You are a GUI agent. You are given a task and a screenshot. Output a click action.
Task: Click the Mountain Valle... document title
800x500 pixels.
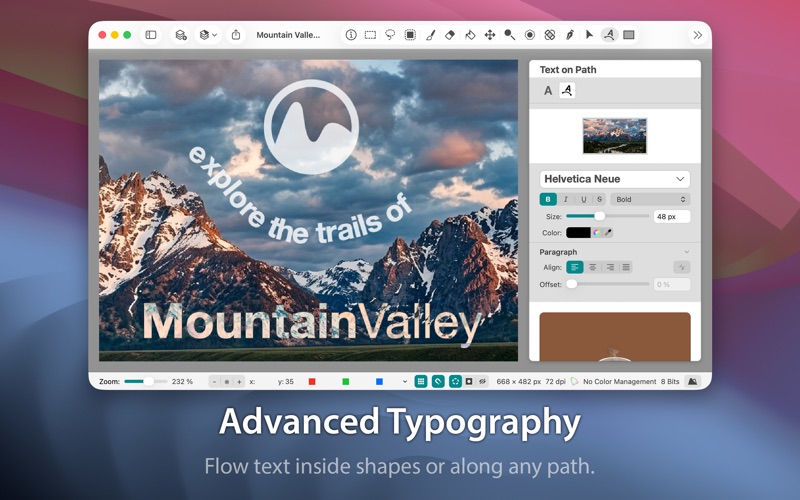point(288,35)
